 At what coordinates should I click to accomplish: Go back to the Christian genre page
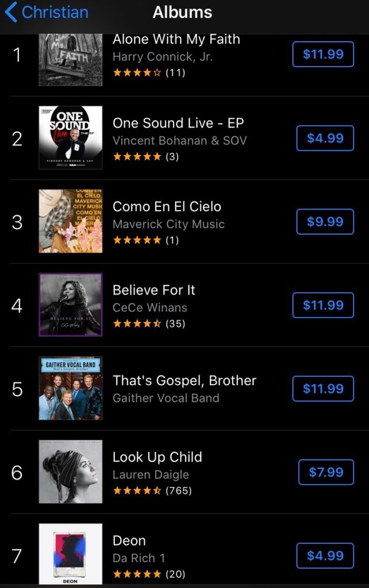point(46,12)
